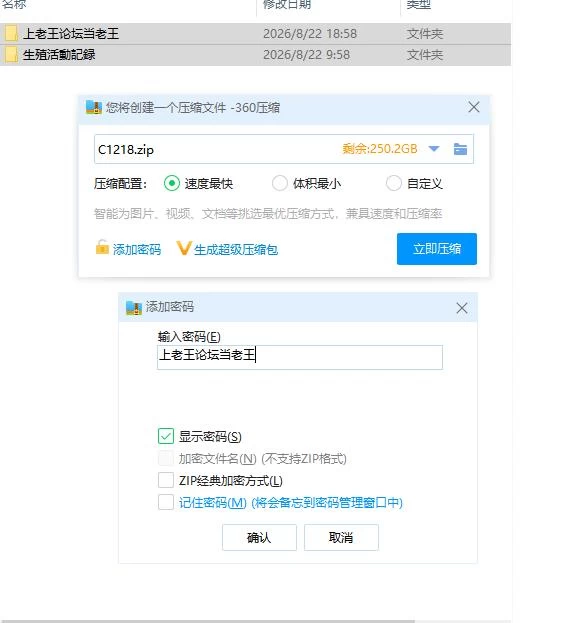Enable ZIP经典加密方式 checkbox

pos(166,480)
